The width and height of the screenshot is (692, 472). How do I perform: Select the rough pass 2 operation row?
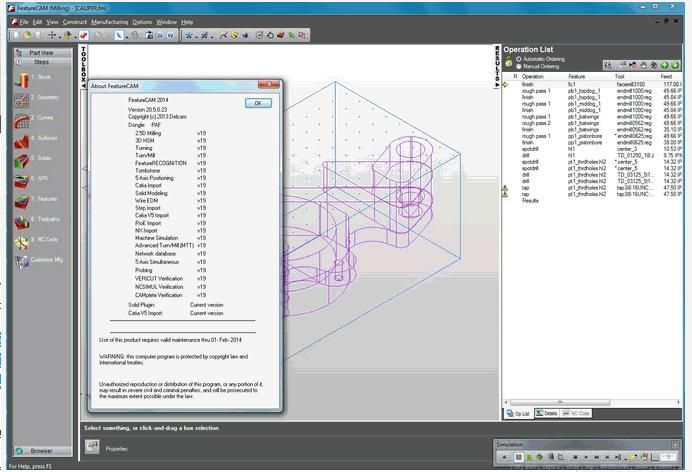pyautogui.click(x=535, y=123)
